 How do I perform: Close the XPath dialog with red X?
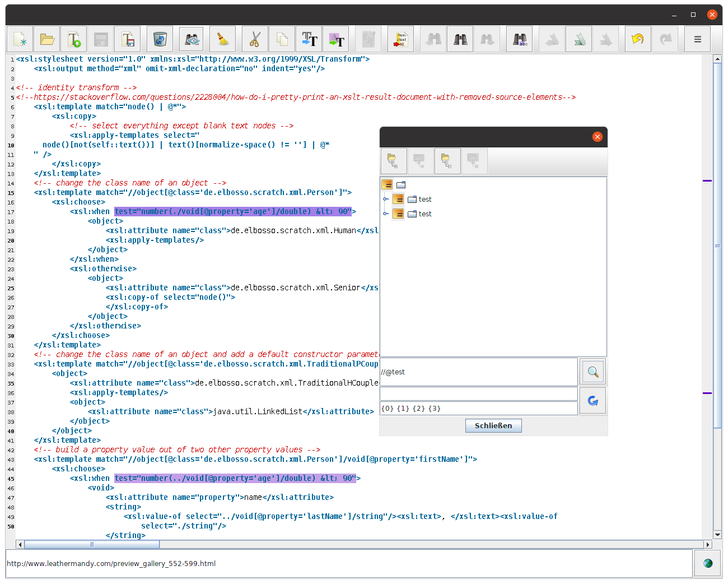point(598,137)
